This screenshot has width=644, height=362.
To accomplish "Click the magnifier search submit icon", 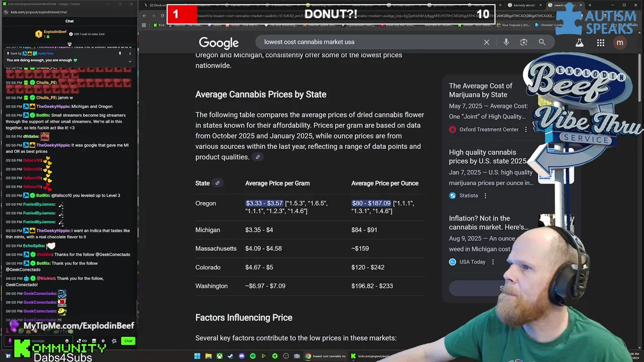I will click(542, 42).
